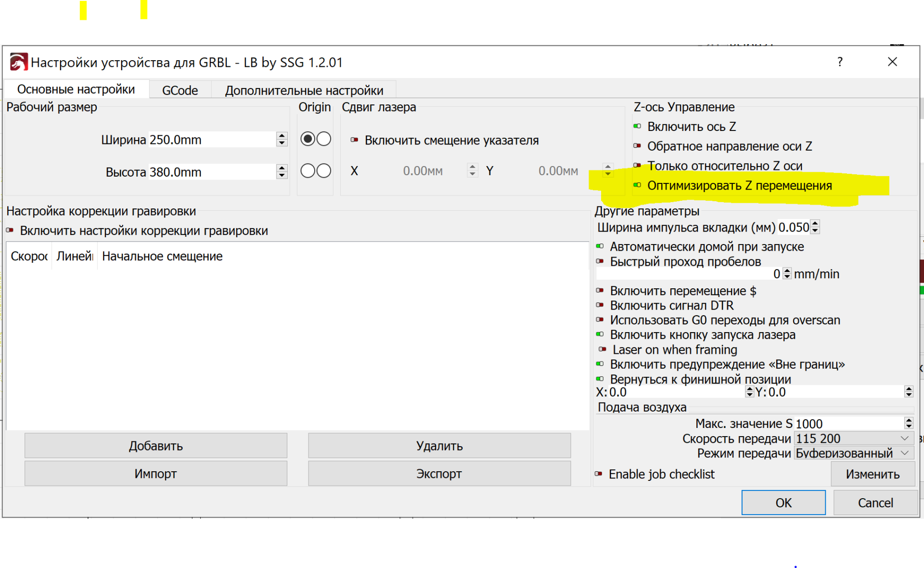Click the Cancel button
This screenshot has width=924, height=568.
pos(875,503)
